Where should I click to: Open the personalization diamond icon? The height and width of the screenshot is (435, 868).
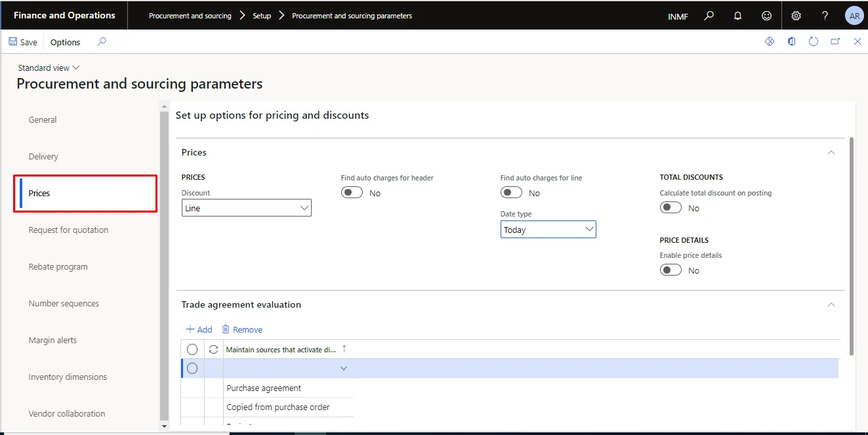[x=770, y=41]
